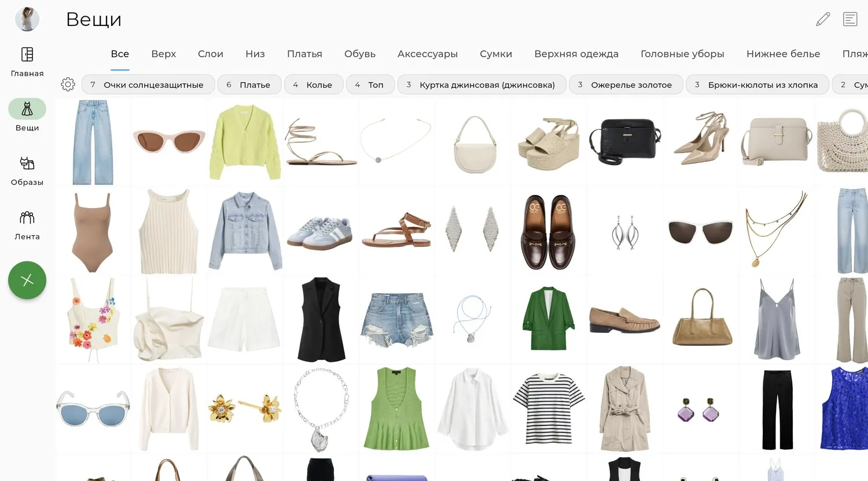Open the espadrille platform sandals item
Screen dimensions: 868x481
pos(549,144)
